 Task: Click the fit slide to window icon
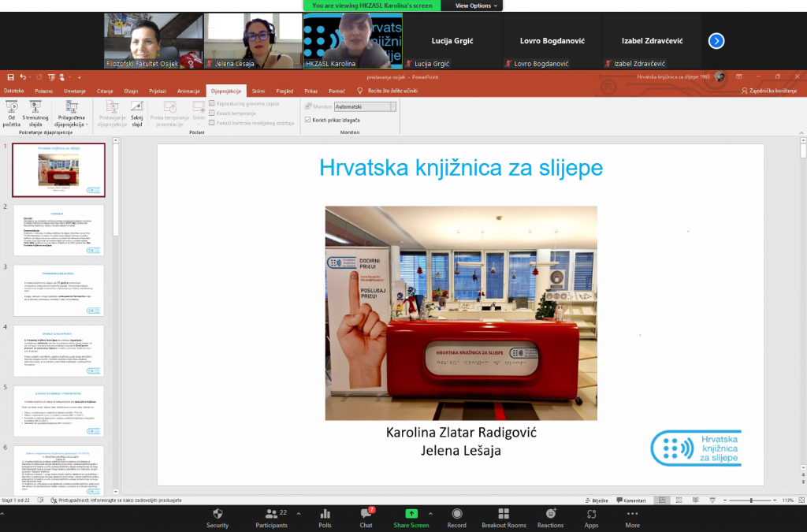[801, 500]
